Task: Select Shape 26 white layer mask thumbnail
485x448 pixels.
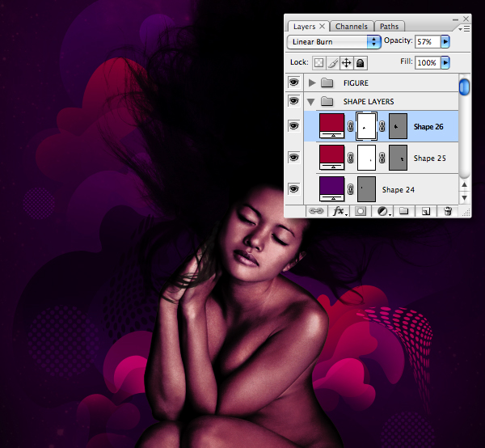Action: [x=366, y=126]
